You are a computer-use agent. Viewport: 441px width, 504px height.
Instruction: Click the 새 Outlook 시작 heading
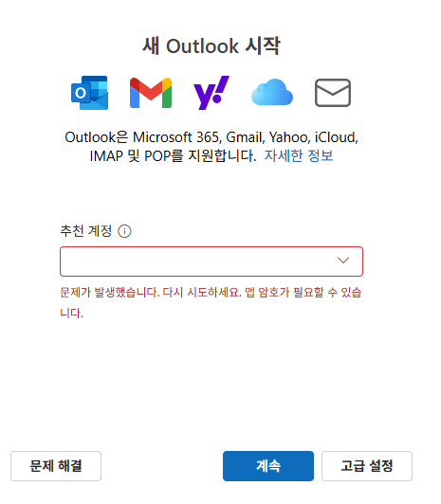click(211, 46)
